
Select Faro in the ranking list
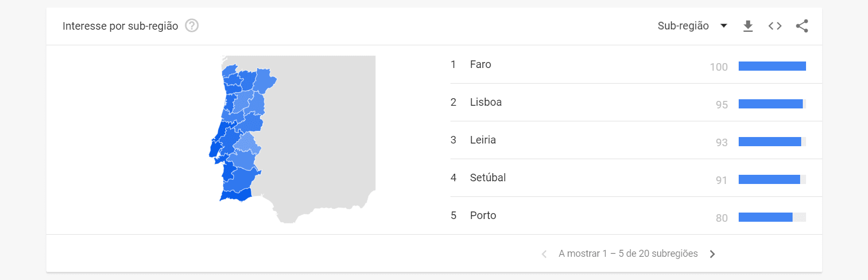(x=481, y=64)
